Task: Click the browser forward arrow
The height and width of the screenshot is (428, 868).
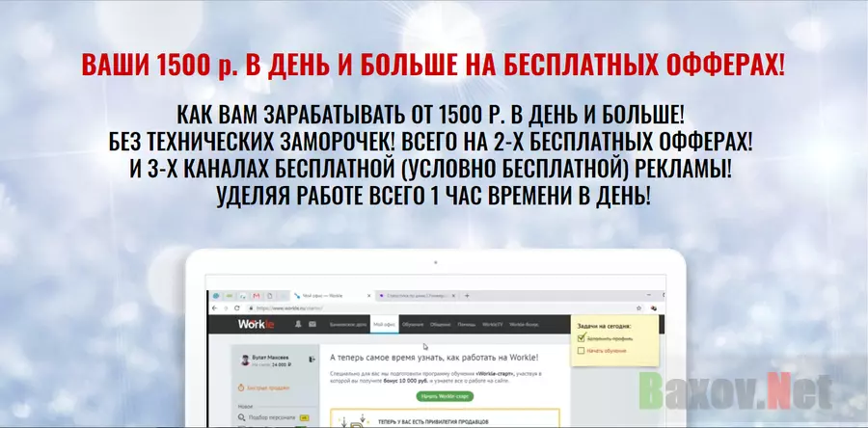Action: 226,308
